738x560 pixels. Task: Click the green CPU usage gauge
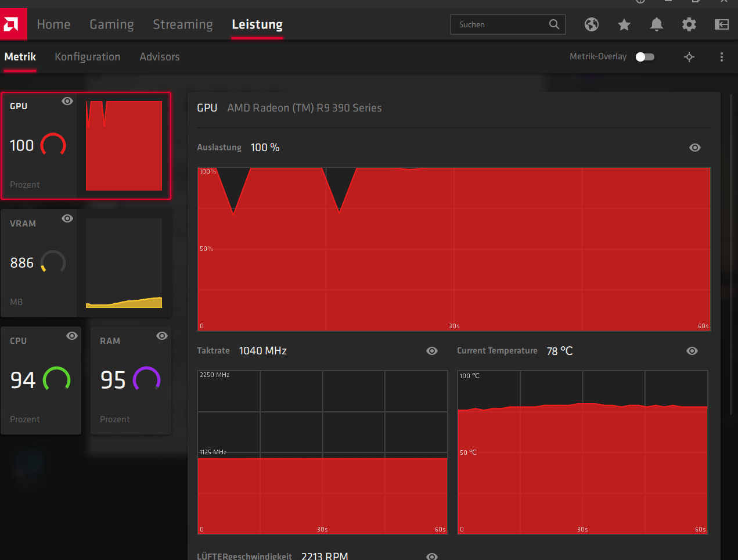click(x=57, y=380)
